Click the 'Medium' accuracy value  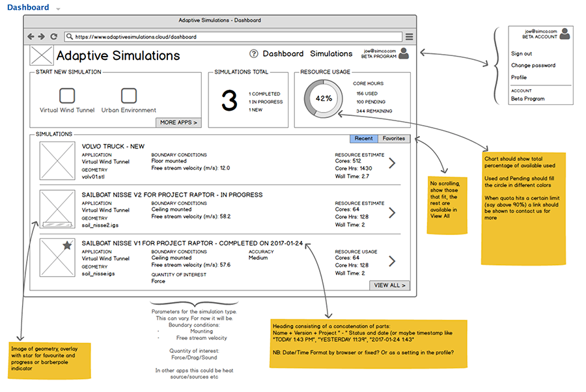258,258
